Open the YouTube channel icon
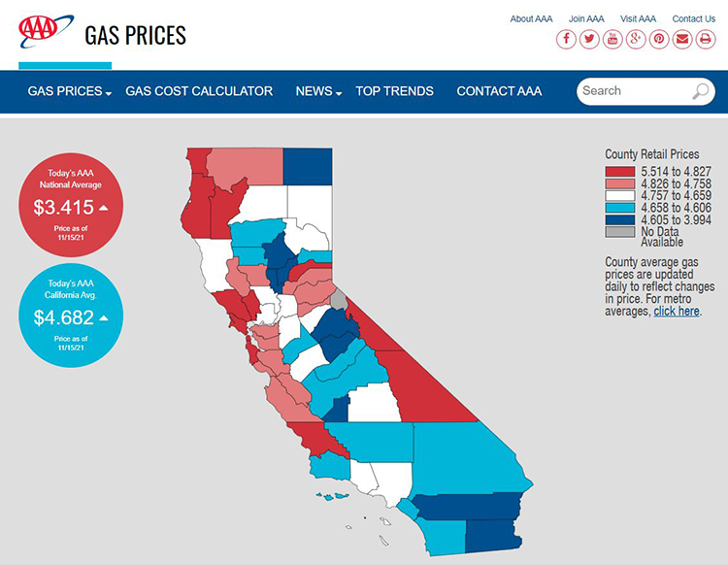 point(612,39)
